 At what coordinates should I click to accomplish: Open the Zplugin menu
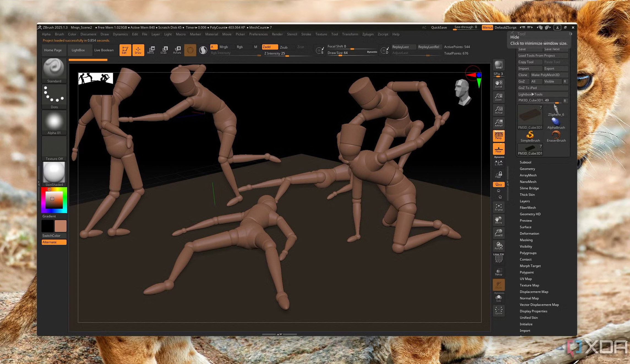coord(368,34)
